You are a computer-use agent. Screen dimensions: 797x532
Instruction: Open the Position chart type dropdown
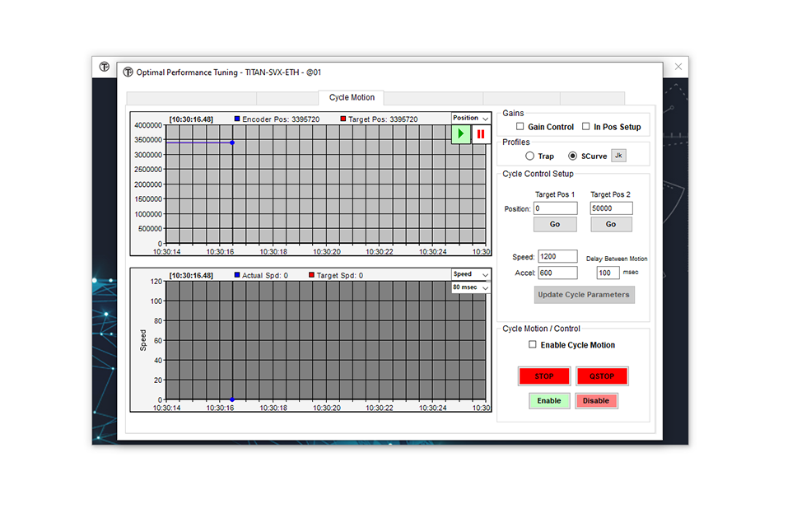tap(470, 119)
